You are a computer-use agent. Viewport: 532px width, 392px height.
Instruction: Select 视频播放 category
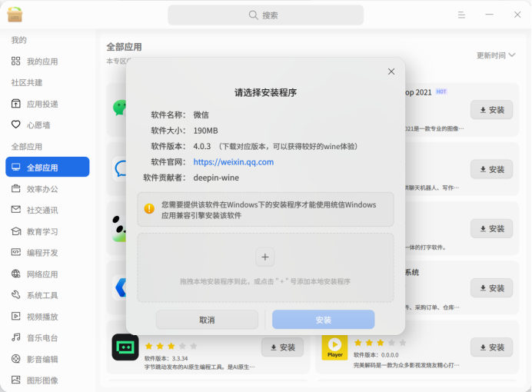coord(48,317)
